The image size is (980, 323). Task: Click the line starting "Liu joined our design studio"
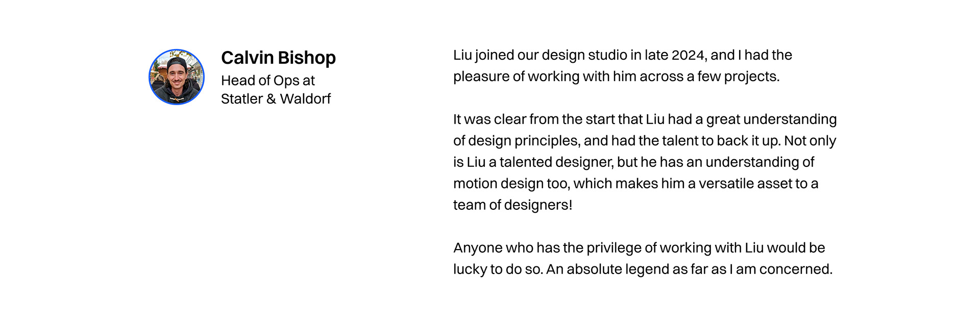(x=623, y=56)
